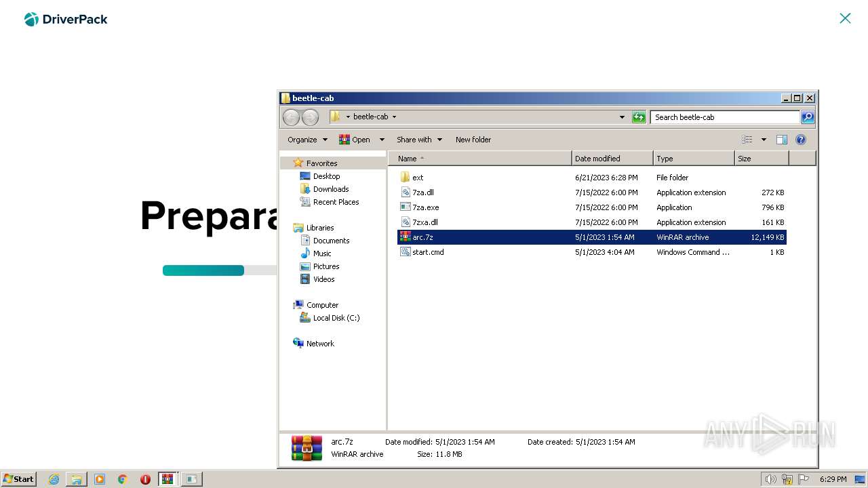Click the Action Center flag icon

tap(804, 479)
